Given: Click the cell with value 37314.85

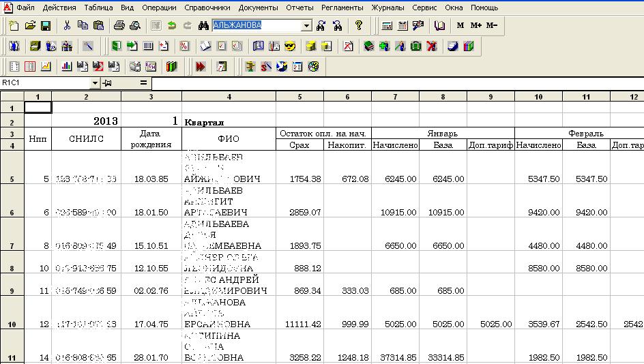Looking at the screenshot, I should click(x=395, y=346).
